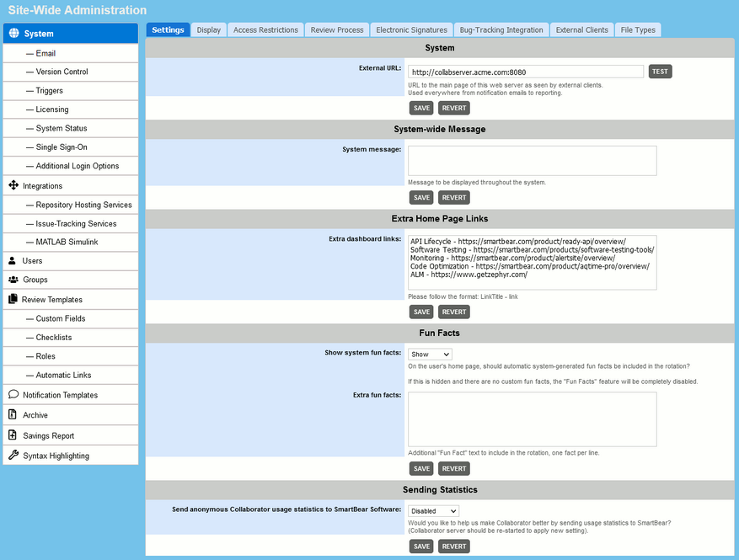The width and height of the screenshot is (739, 560).
Task: Open the File Types tab
Action: click(x=638, y=29)
